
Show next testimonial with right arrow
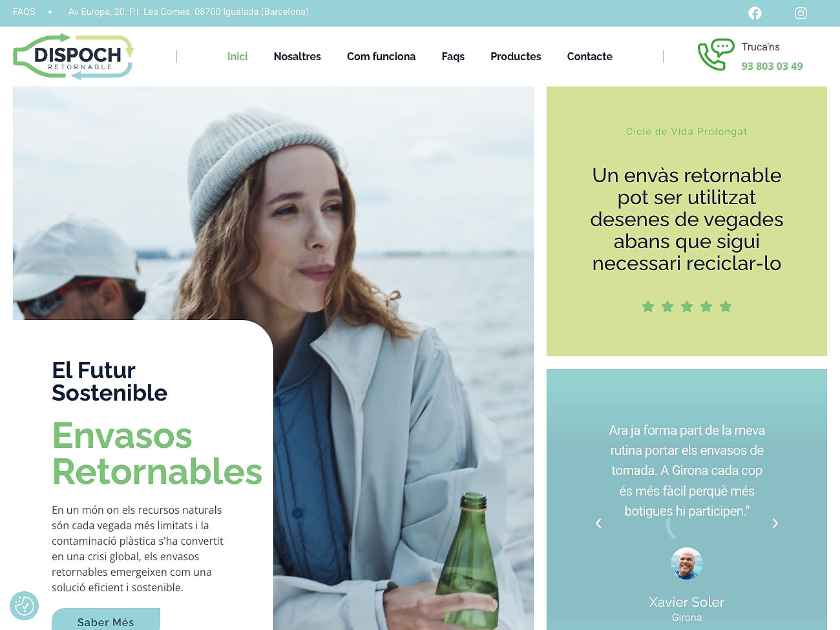pos(775,523)
